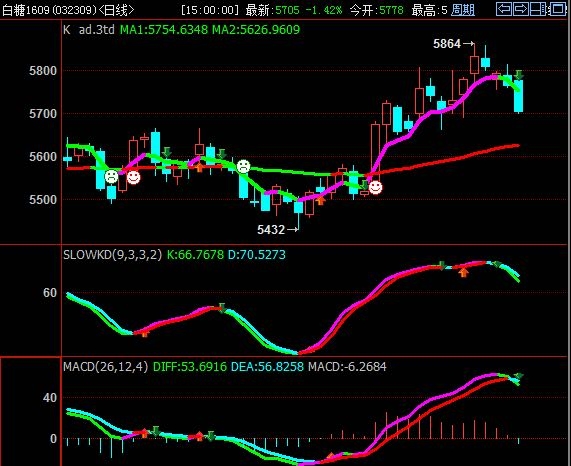This screenshot has width=571, height=466.
Task: Click the split-panel layout icon
Action: (x=538, y=9)
